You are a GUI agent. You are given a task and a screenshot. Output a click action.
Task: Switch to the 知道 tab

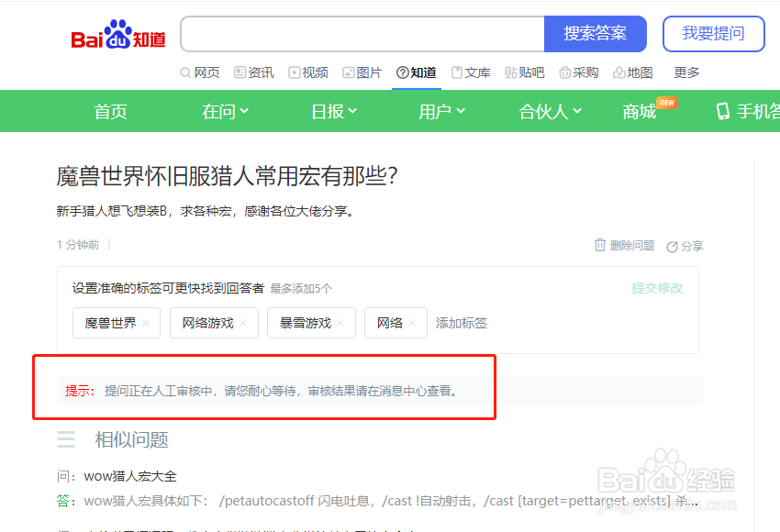[416, 72]
